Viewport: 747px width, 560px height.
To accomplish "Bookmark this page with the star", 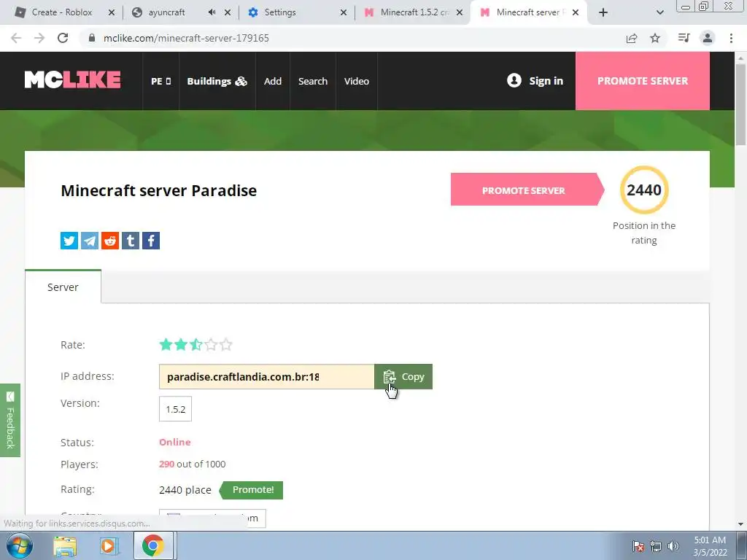I will (655, 38).
